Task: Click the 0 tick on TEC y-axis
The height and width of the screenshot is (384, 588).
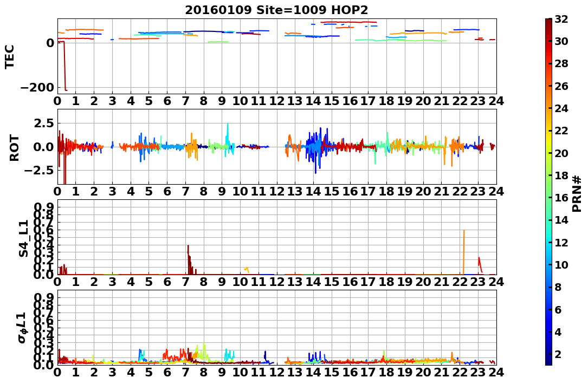Action: click(x=50, y=43)
